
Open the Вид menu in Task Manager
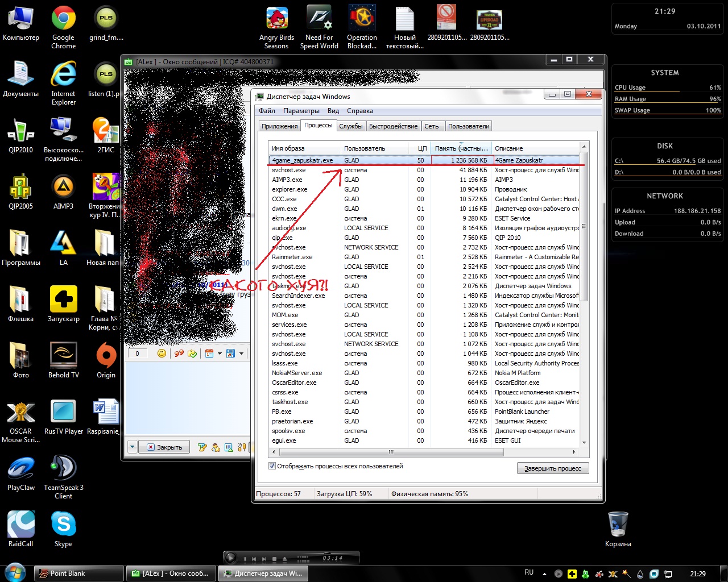pos(333,111)
